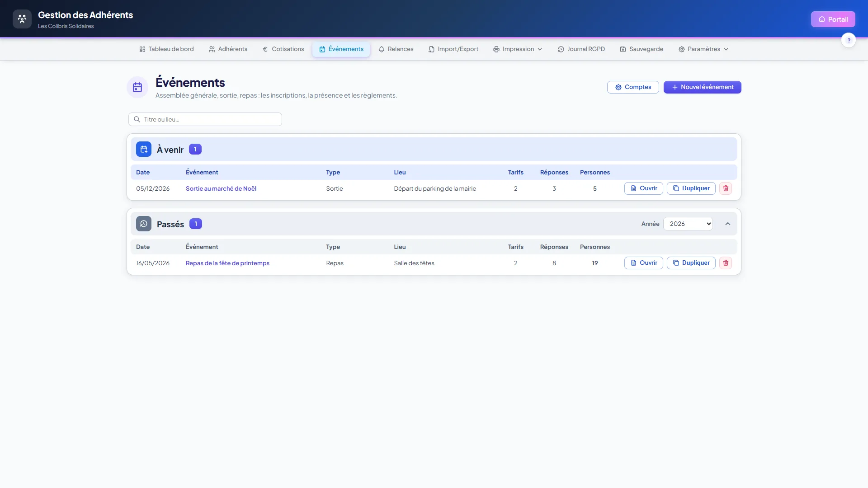Image resolution: width=868 pixels, height=488 pixels.
Task: Click the Passés history clock icon
Action: coord(144,224)
